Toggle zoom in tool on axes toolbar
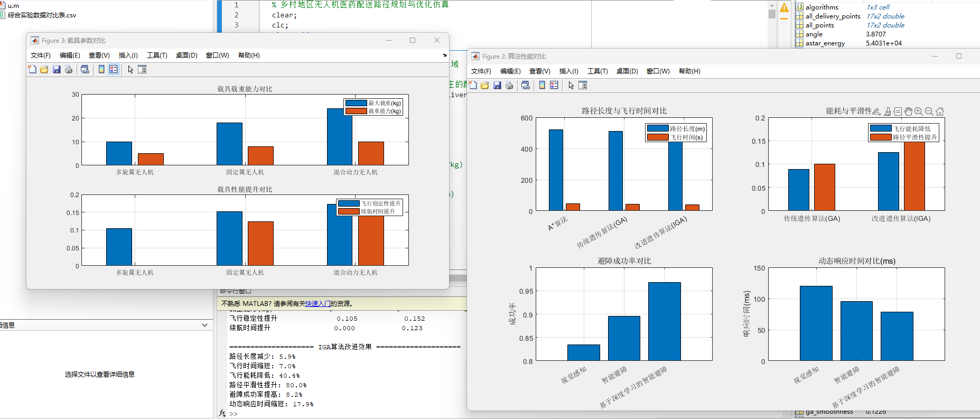The width and height of the screenshot is (980, 419). pos(919,111)
